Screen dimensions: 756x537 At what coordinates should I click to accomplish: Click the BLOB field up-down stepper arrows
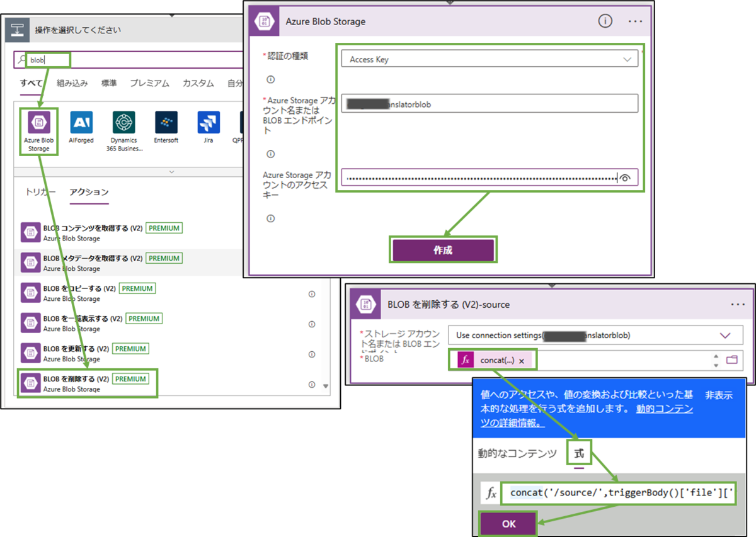(x=715, y=361)
